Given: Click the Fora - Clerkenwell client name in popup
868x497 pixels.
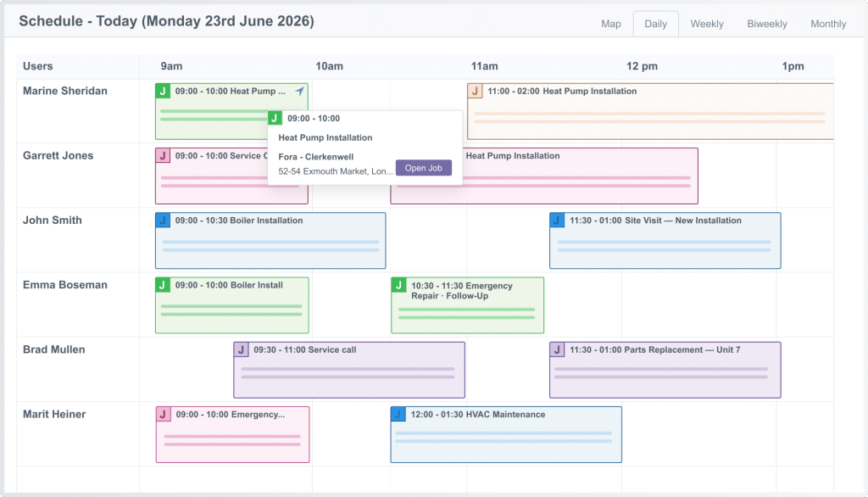Looking at the screenshot, I should pos(315,157).
